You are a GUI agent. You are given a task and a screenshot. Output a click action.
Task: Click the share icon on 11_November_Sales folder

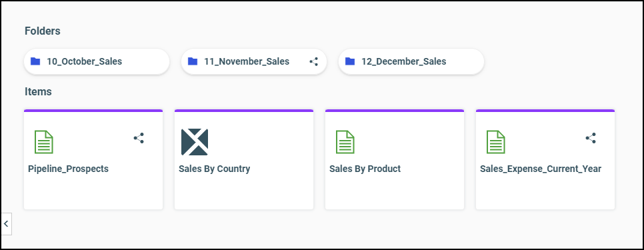(314, 62)
